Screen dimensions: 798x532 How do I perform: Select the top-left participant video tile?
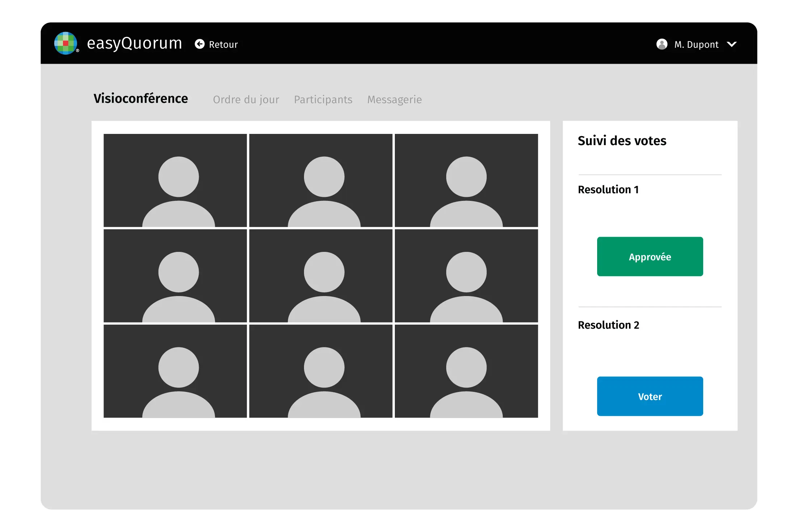[175, 180]
